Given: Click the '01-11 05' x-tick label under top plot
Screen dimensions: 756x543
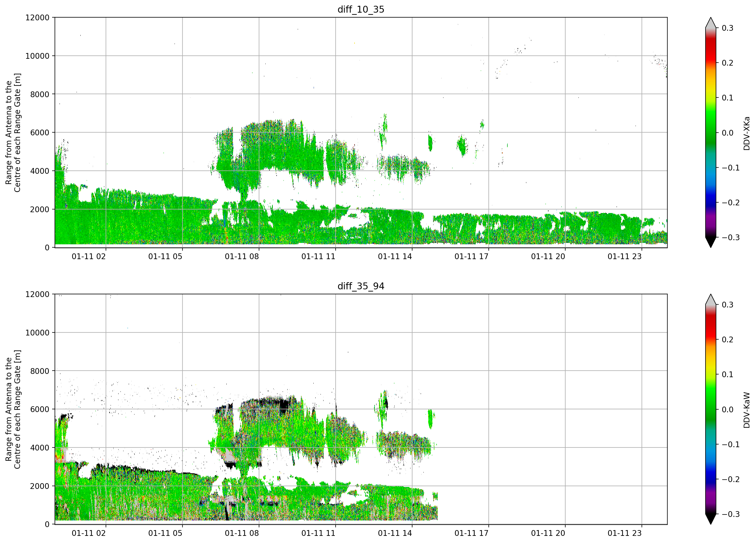Looking at the screenshot, I should click(x=165, y=256).
